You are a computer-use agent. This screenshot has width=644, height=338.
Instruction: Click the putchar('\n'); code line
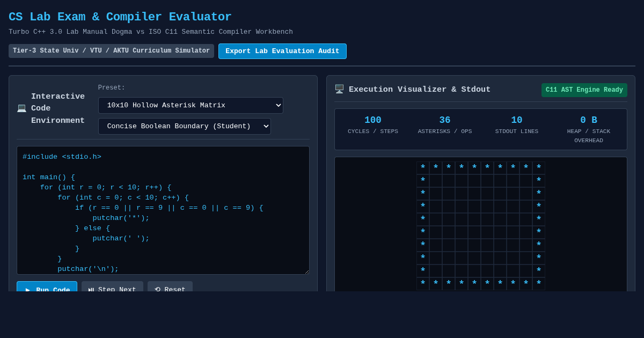pyautogui.click(x=88, y=269)
